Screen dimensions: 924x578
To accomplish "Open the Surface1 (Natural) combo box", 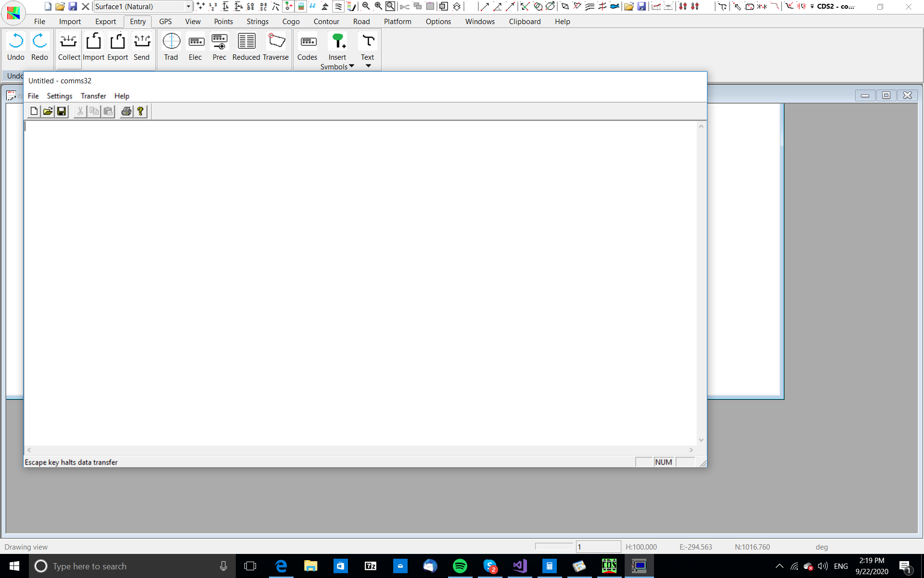I will pyautogui.click(x=188, y=7).
